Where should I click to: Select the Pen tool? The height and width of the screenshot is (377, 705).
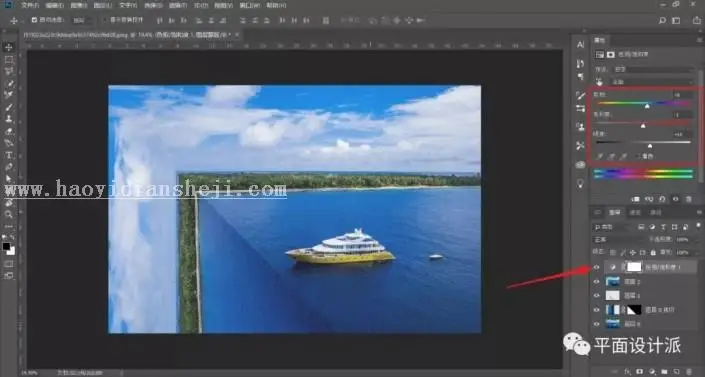click(x=9, y=167)
